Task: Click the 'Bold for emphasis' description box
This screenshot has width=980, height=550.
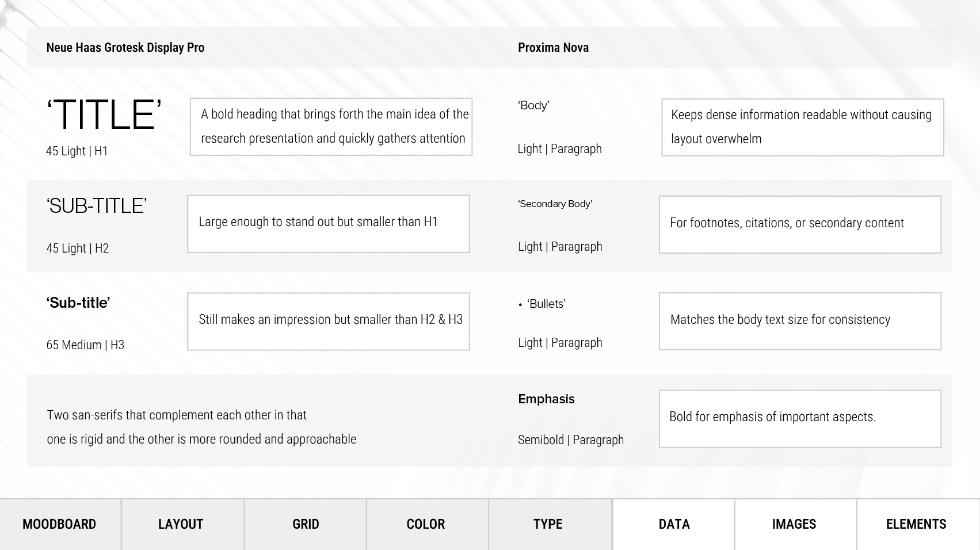Action: 800,419
